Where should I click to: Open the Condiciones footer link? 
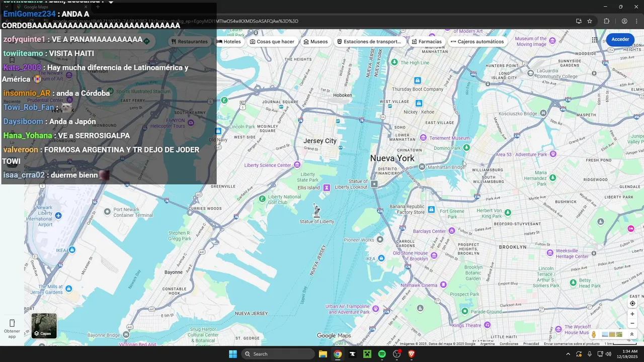pos(509,344)
